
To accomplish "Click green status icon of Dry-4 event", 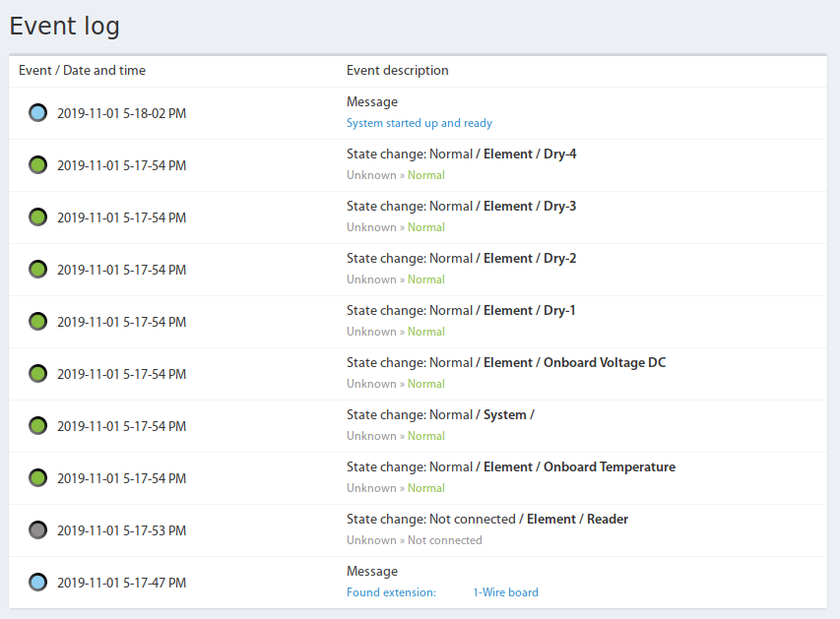I will (37, 165).
